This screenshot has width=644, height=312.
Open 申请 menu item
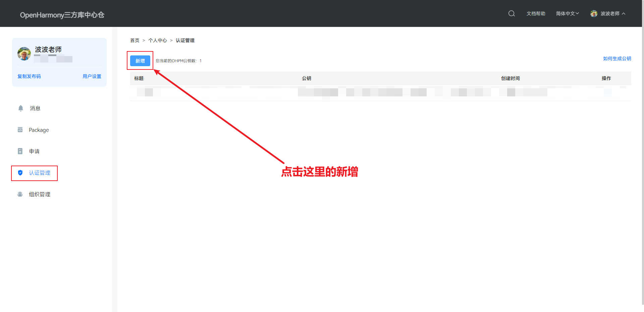[x=34, y=151]
